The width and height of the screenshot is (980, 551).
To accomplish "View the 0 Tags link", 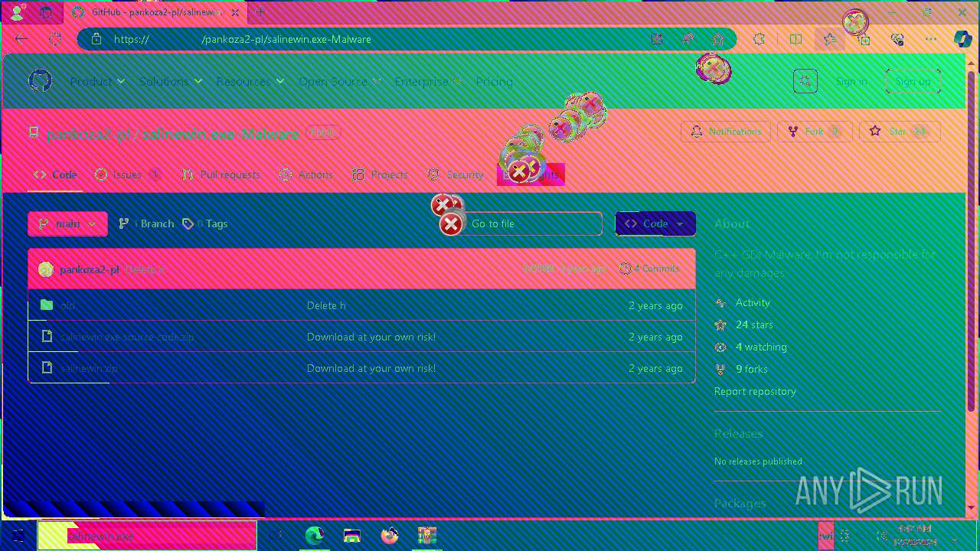I will [205, 223].
